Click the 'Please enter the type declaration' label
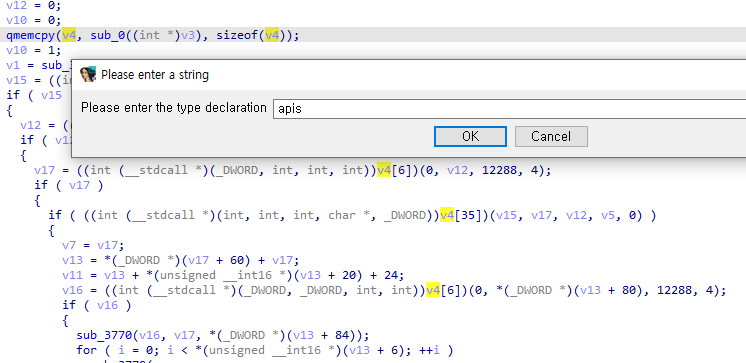The image size is (746, 363). point(174,108)
